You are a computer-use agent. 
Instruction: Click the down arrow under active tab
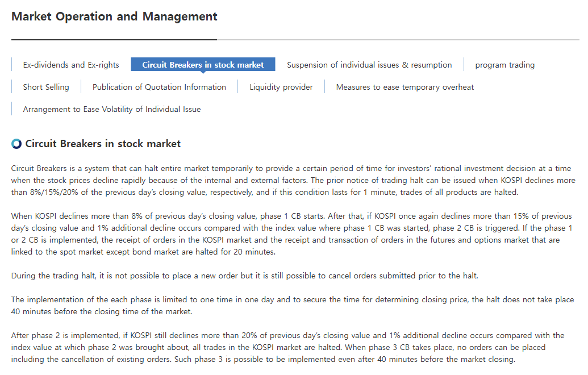[203, 72]
